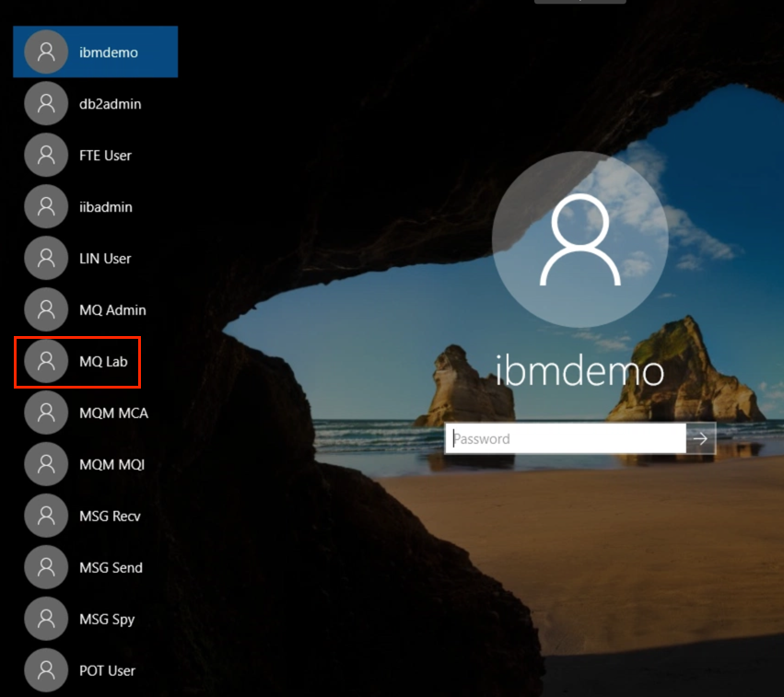Click the LIN User avatar icon
This screenshot has width=784, height=697.
pos(46,258)
